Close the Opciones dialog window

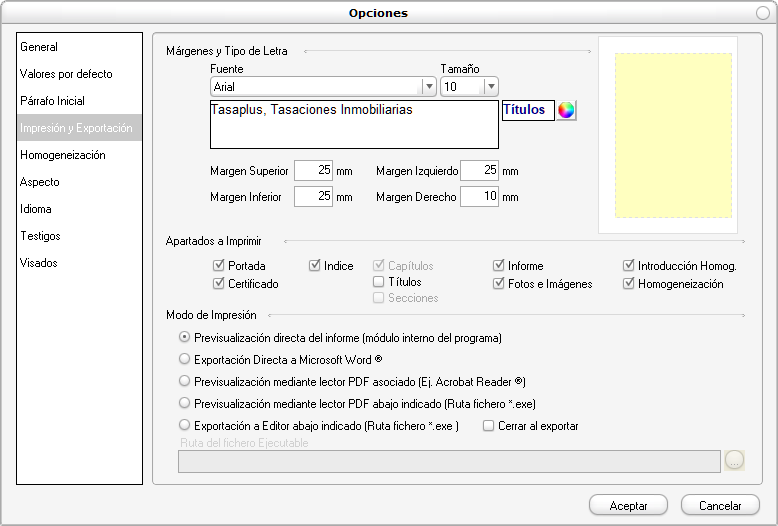pyautogui.click(x=763, y=12)
